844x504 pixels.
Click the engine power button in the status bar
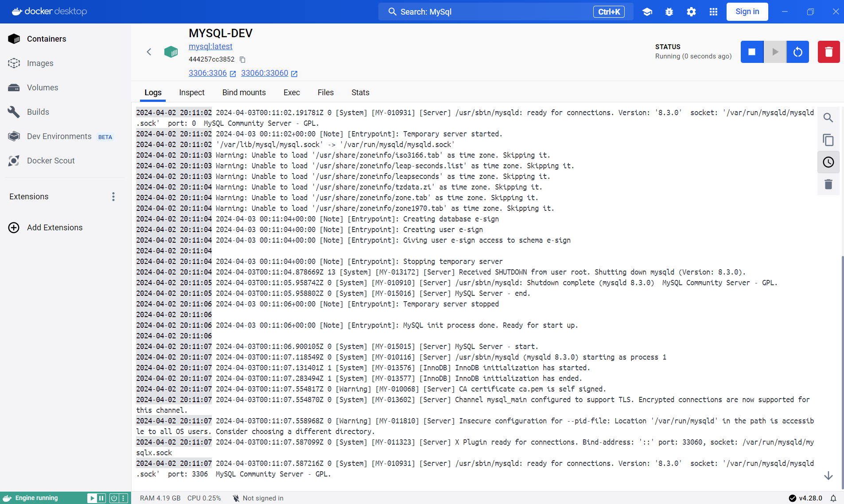[x=114, y=498]
